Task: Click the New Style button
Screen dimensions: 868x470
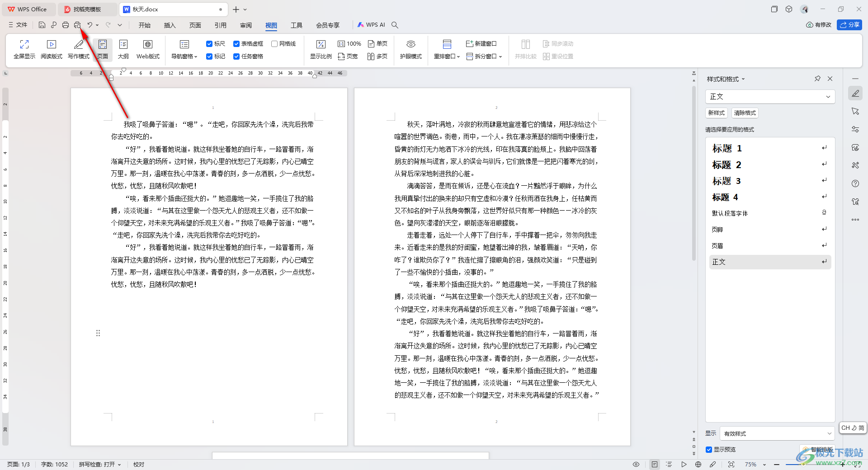Action: [x=717, y=113]
